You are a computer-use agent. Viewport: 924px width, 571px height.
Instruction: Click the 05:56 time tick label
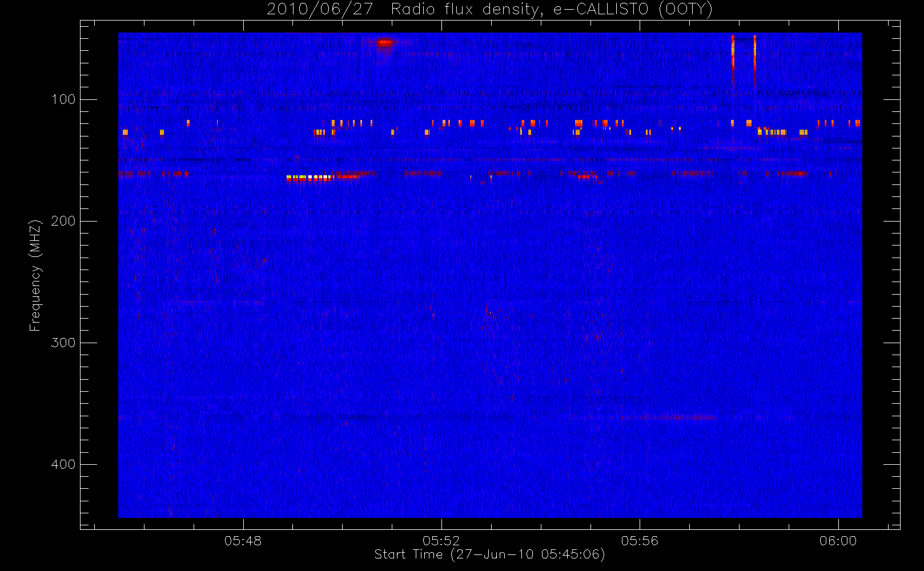coord(640,541)
